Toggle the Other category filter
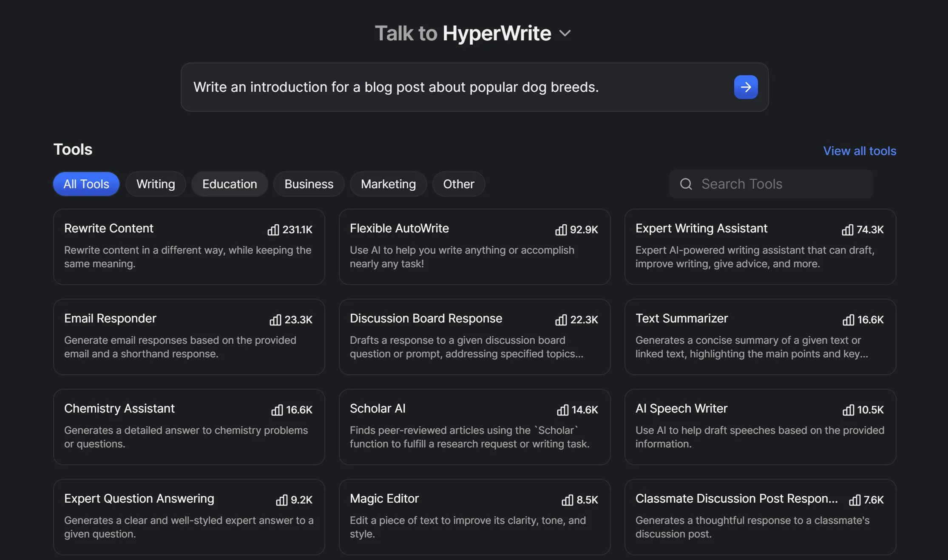948x560 pixels. point(459,184)
